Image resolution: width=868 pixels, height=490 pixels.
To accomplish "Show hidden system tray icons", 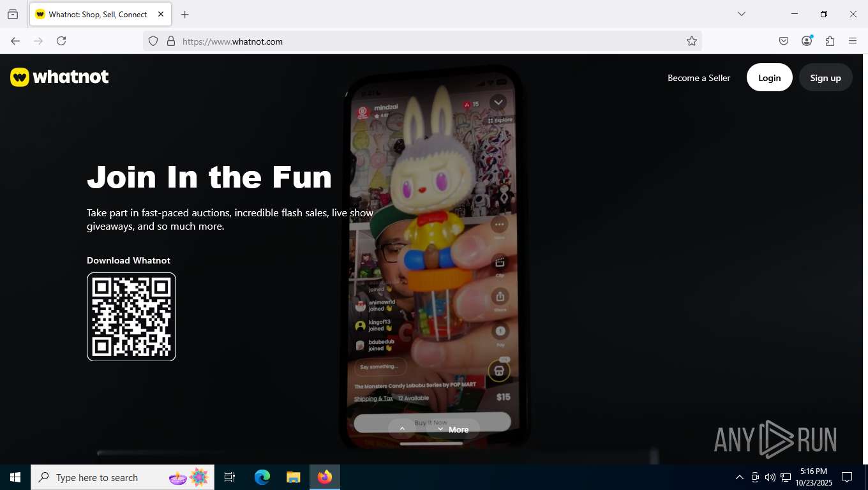I will [x=740, y=477].
